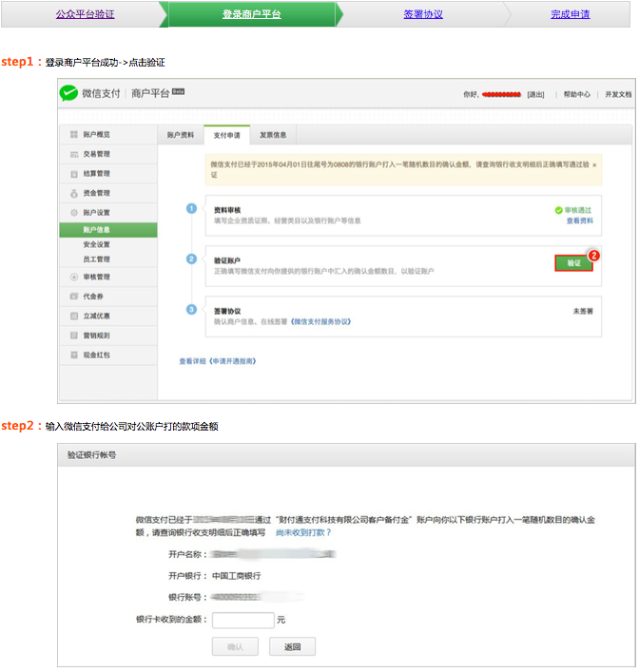Click the 资料审核 step heading

(x=227, y=210)
